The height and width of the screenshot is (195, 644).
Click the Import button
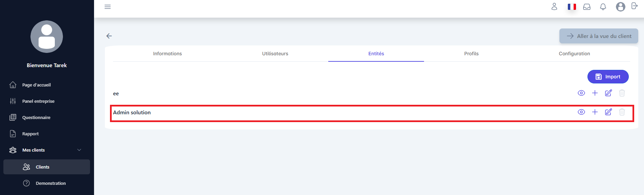coord(608,77)
